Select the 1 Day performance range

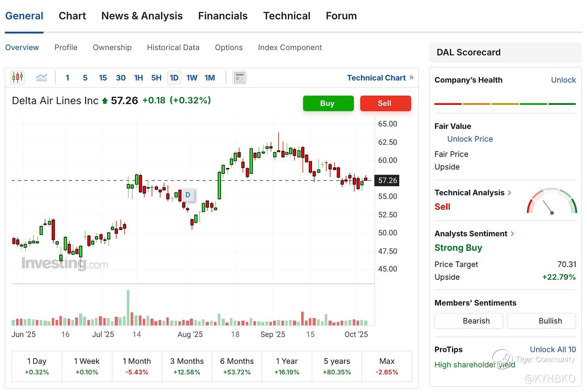click(37, 366)
